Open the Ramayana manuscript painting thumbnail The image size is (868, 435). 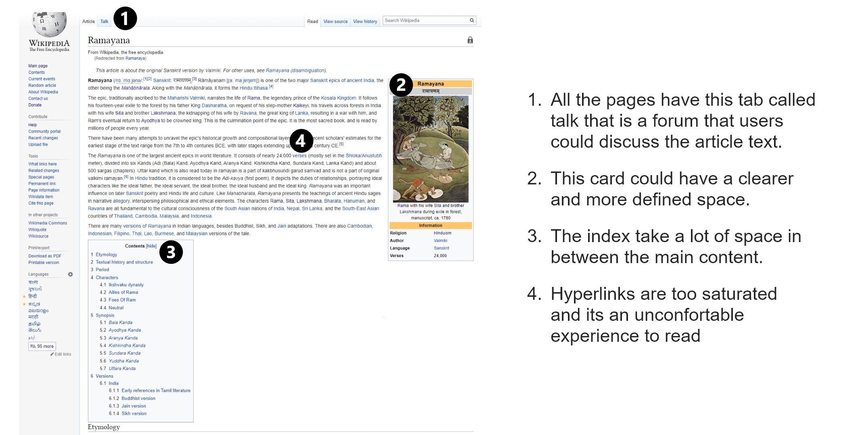click(430, 149)
